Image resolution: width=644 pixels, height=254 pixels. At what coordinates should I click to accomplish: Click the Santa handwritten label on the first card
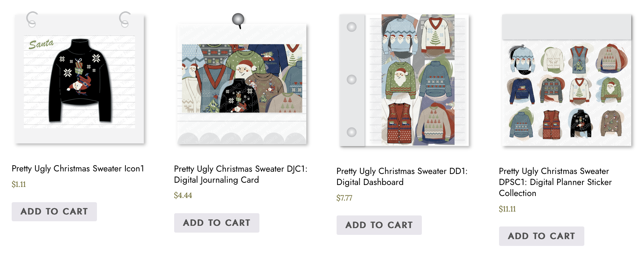click(x=41, y=44)
